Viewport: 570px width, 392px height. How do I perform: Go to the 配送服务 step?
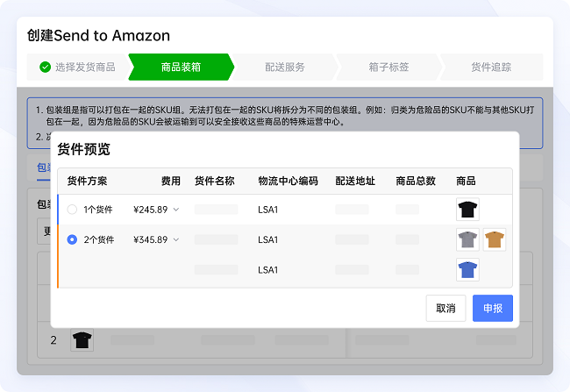[x=285, y=67]
